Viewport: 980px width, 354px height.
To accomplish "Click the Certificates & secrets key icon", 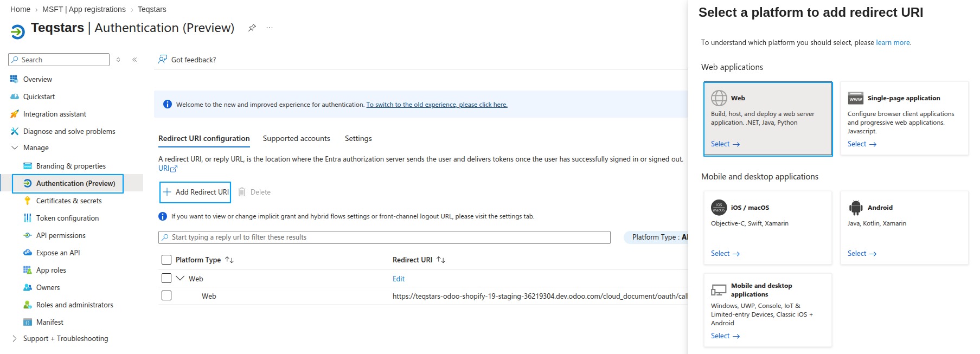I will [27, 201].
